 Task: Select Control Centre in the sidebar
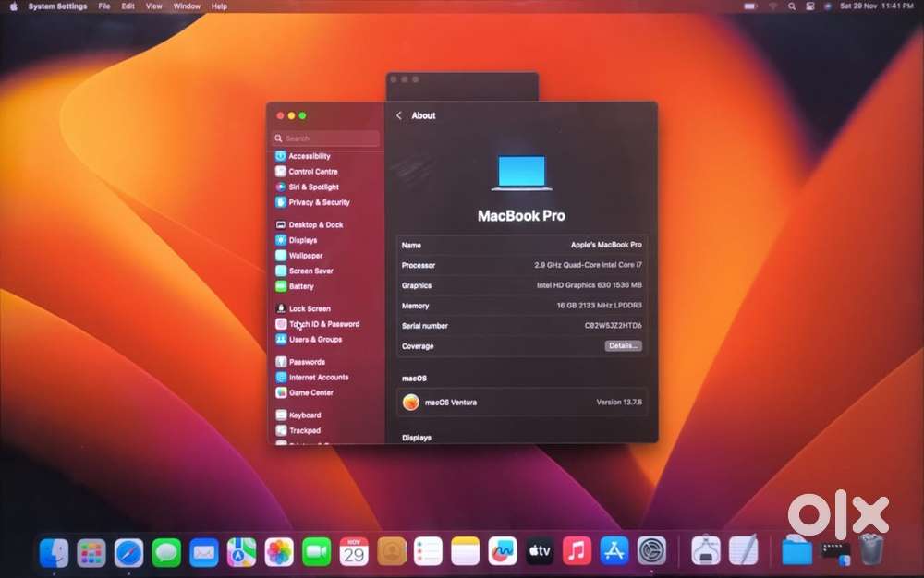(312, 172)
